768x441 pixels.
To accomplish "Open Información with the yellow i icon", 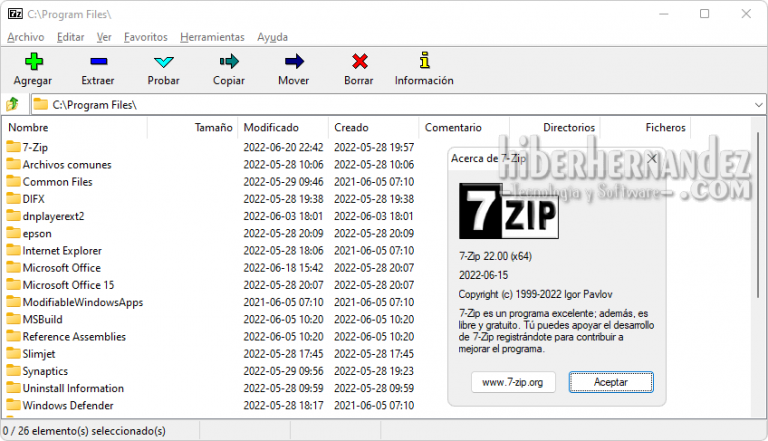I will point(424,62).
